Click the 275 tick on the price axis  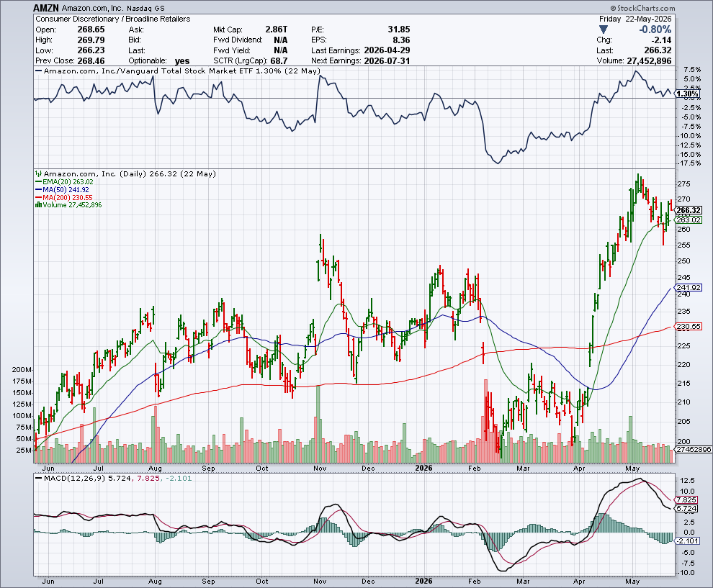[684, 184]
